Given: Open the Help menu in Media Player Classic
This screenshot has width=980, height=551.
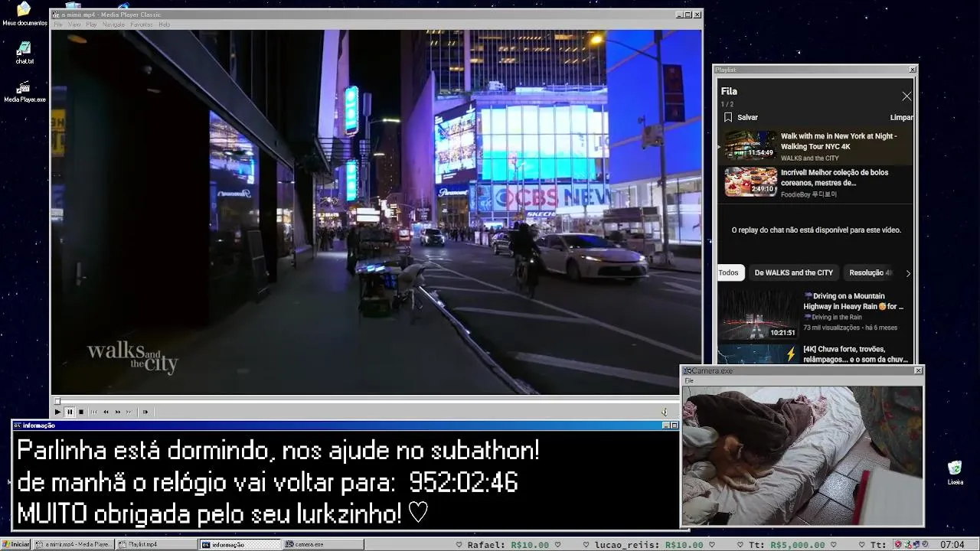Looking at the screenshot, I should point(164,24).
